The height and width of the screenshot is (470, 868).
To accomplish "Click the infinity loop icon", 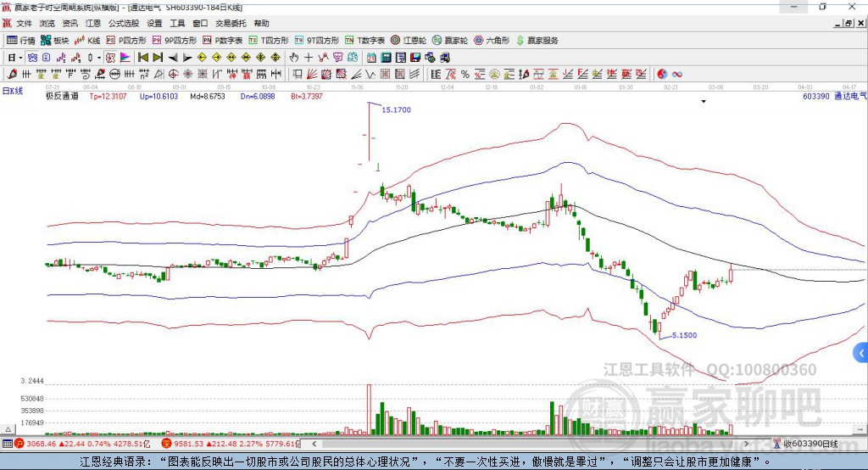I will point(677,75).
